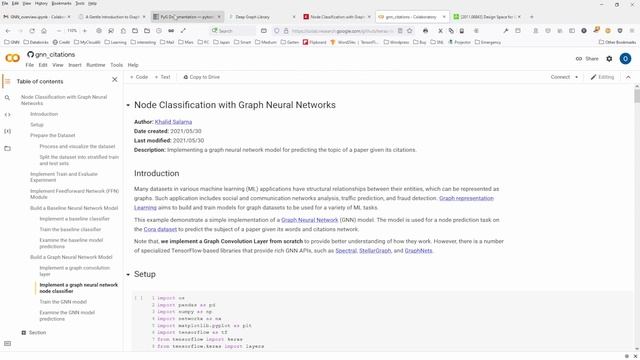The height and width of the screenshot is (360, 640).
Task: Add a Text cell
Action: click(162, 77)
